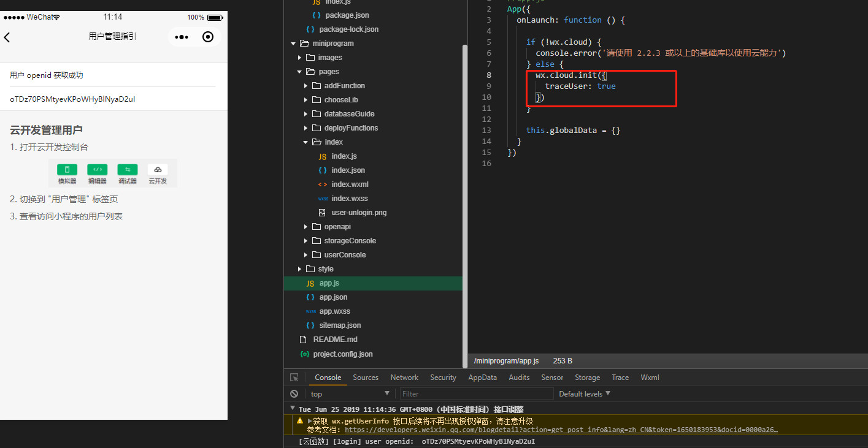Open the Default levels dropdown
This screenshot has width=868, height=448.
tap(585, 393)
